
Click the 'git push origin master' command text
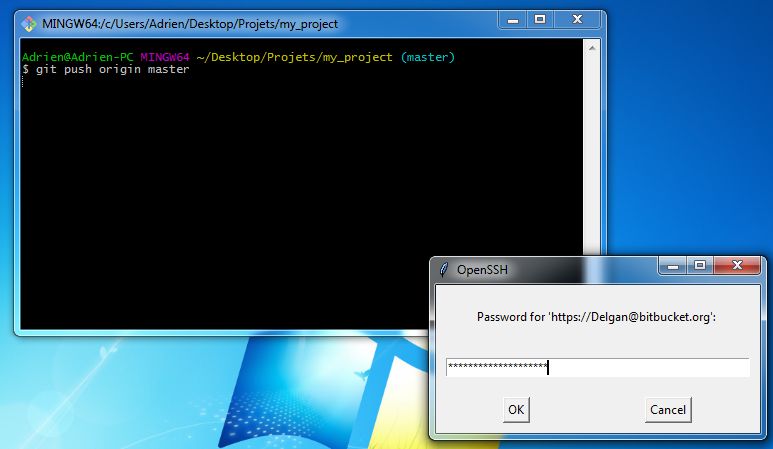[x=112, y=69]
